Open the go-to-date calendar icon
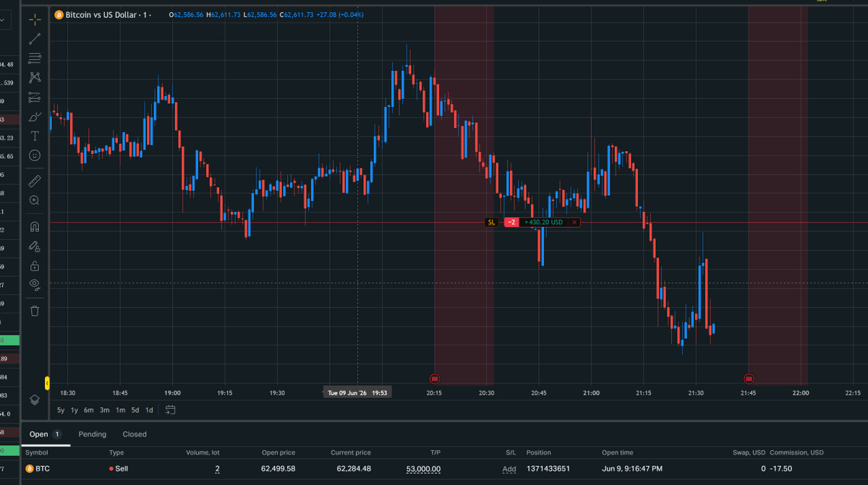 (170, 410)
